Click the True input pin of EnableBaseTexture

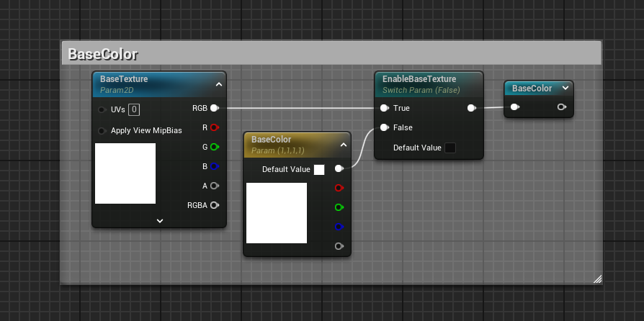385,108
